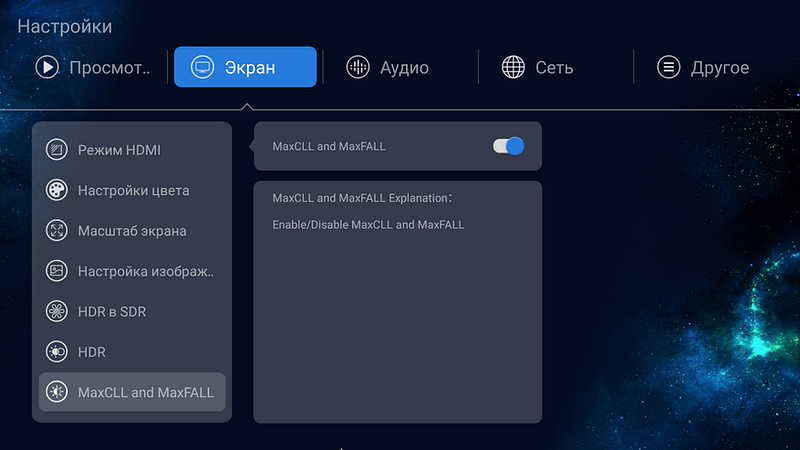
Task: Switch to the Аудио tab
Action: tap(403, 68)
